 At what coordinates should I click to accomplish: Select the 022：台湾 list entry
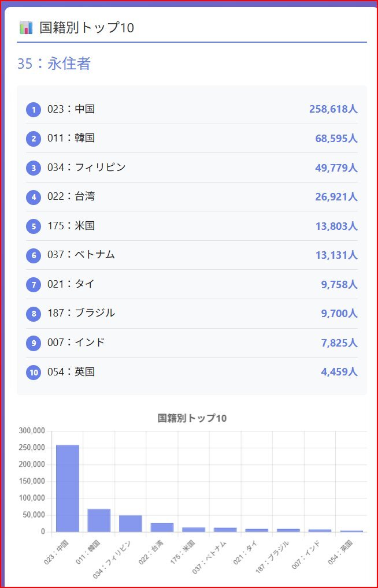point(71,196)
